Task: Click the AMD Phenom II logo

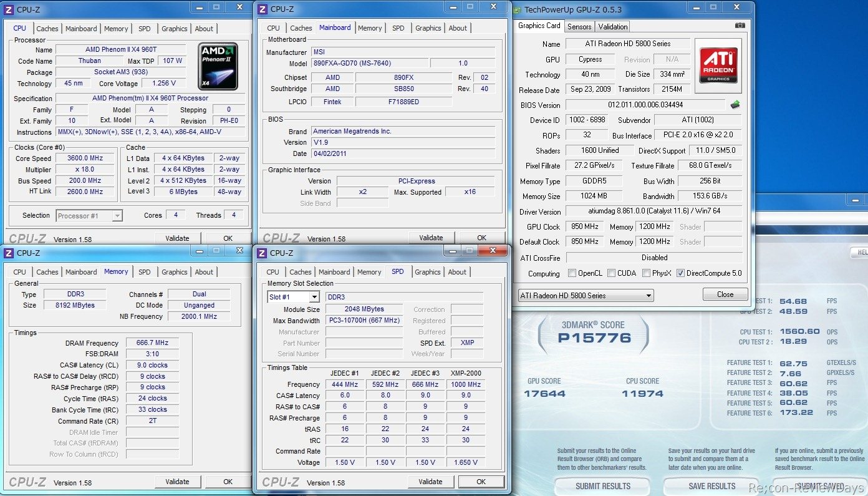Action: (218, 66)
